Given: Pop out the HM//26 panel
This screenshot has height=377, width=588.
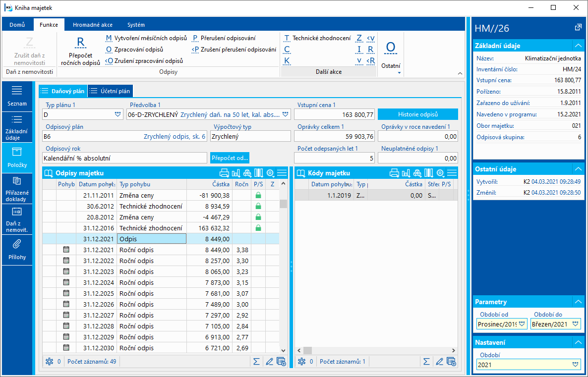Looking at the screenshot, I should click(578, 27).
